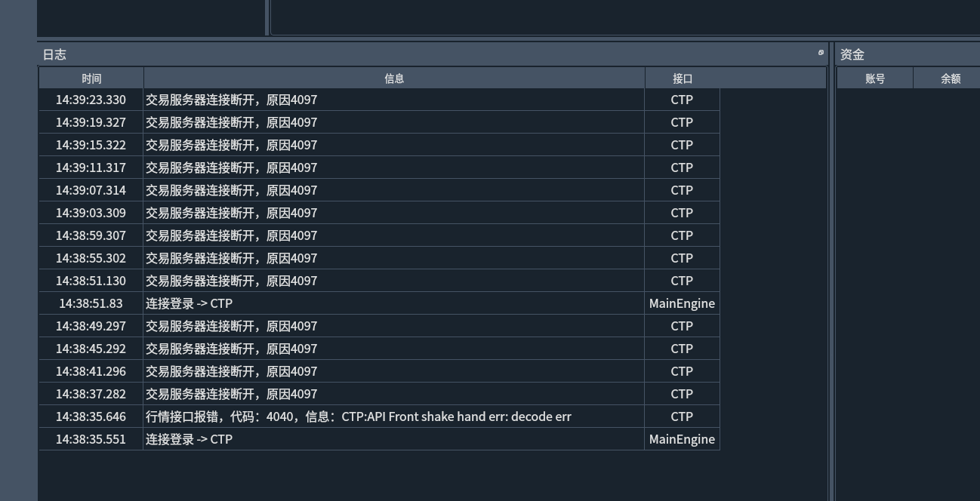Click the 14:38:59.307 timestamp cell

pos(91,235)
